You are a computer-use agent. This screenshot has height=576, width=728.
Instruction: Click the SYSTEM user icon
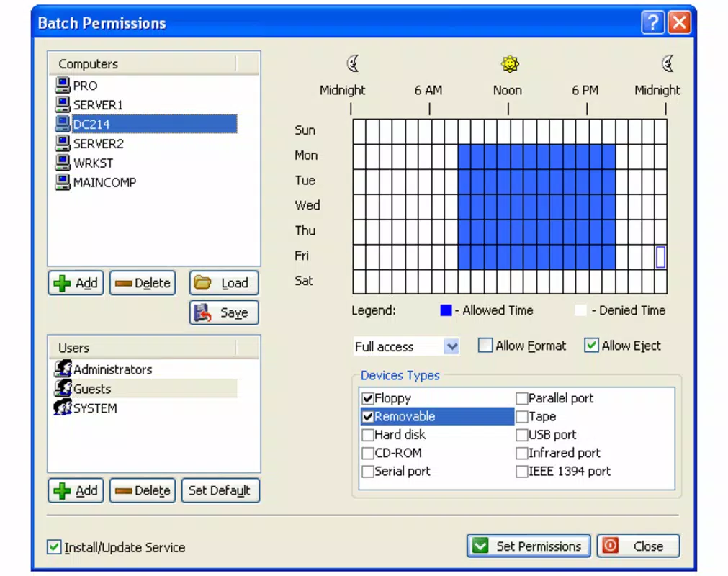[x=63, y=408]
